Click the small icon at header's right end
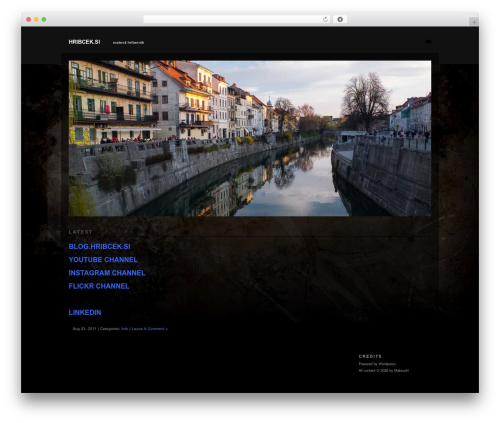The image size is (500, 423). pyautogui.click(x=428, y=42)
